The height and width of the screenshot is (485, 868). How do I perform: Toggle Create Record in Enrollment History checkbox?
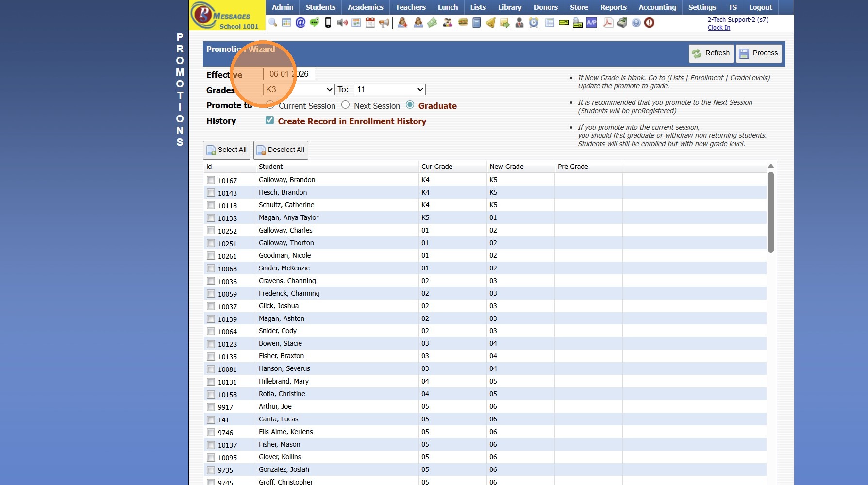269,120
